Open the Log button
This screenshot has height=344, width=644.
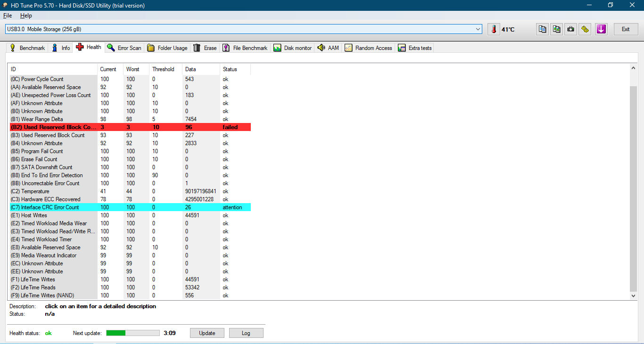[246, 333]
